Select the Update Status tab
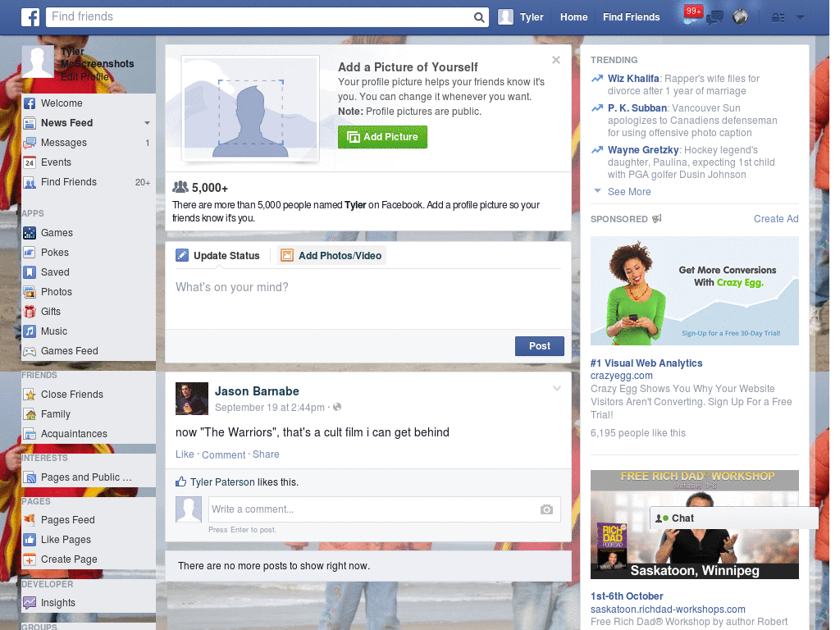Screen dimensions: 840x630 pyautogui.click(x=218, y=256)
